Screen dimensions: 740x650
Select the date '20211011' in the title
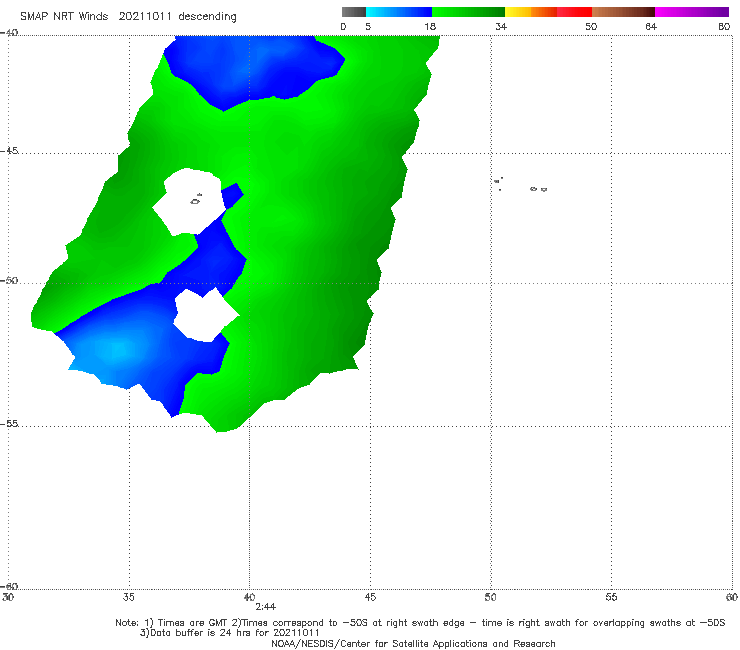(145, 17)
